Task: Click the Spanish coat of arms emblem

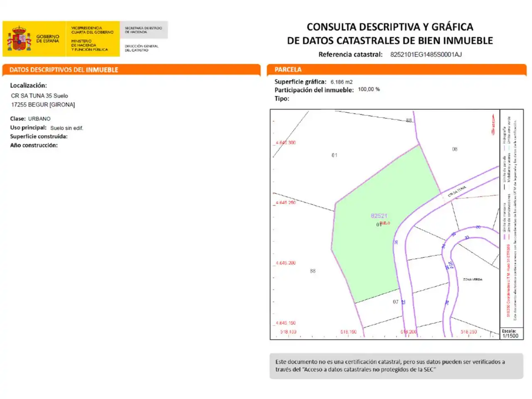Action: coord(19,39)
